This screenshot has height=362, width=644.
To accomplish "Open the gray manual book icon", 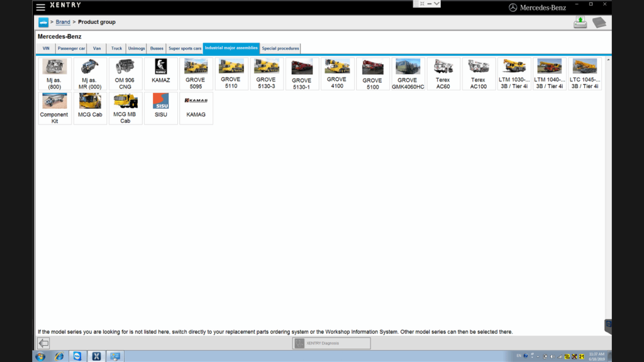I will coord(599,23).
